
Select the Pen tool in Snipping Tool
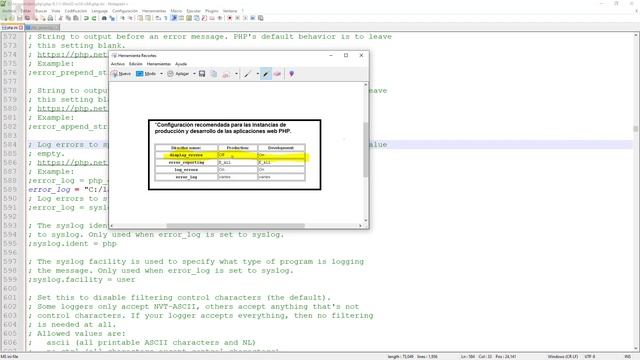pos(247,74)
